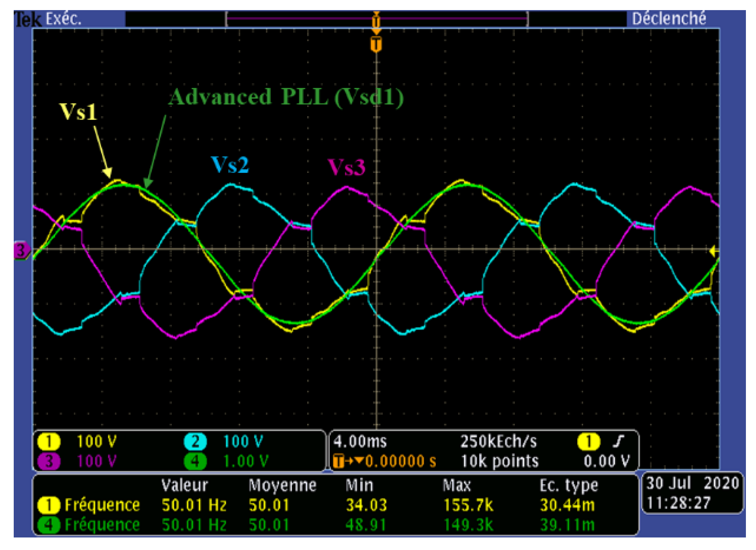Screen dimensions: 756x550
Task: Click the Moyenne column header
Action: click(282, 485)
